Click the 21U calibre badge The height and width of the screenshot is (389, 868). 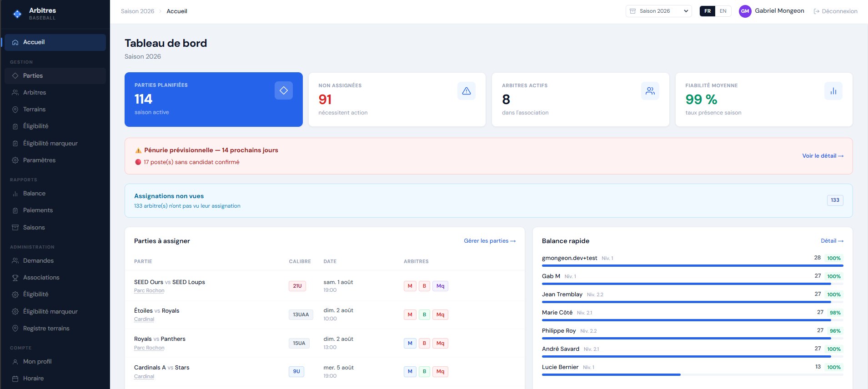pyautogui.click(x=297, y=286)
